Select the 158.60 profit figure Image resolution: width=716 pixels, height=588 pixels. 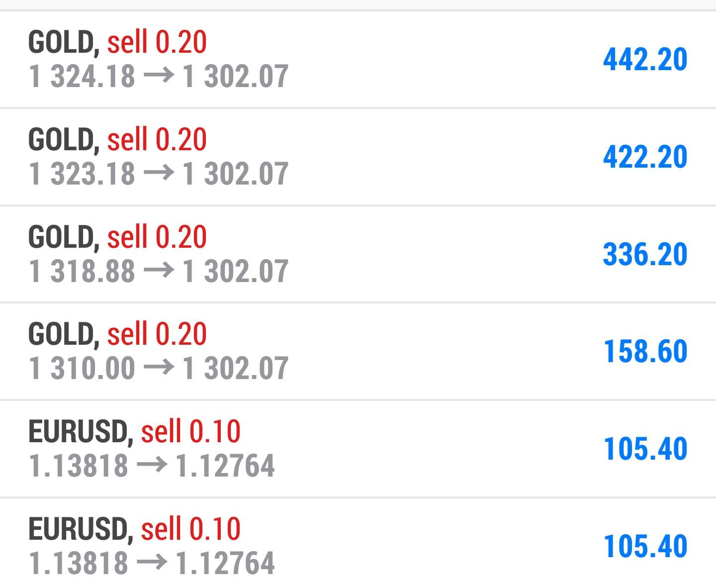[645, 351]
